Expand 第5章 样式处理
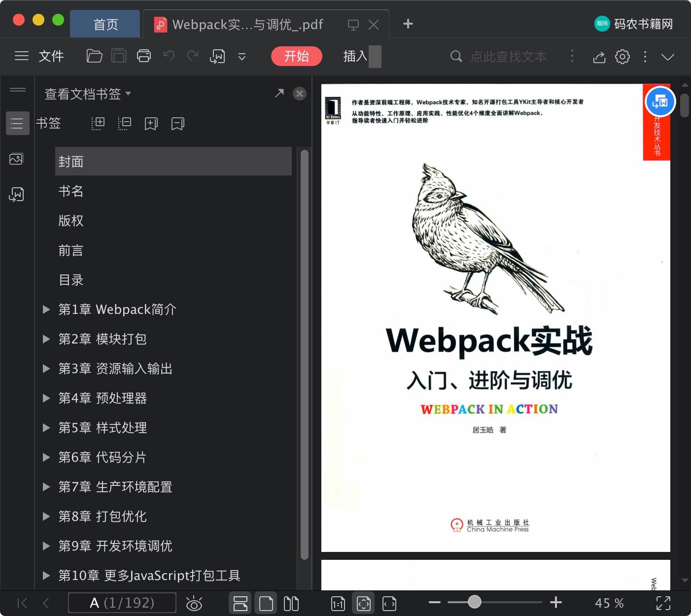The image size is (691, 616). point(46,428)
